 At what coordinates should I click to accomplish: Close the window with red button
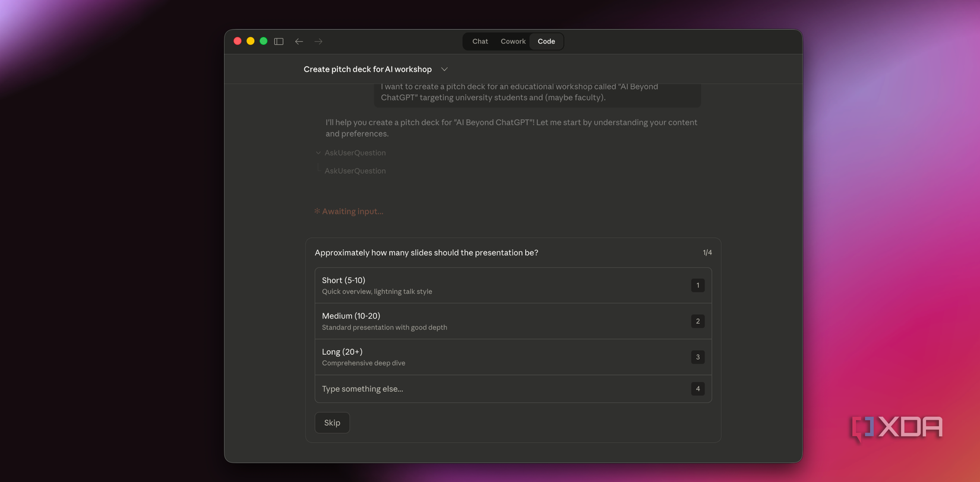pyautogui.click(x=238, y=42)
